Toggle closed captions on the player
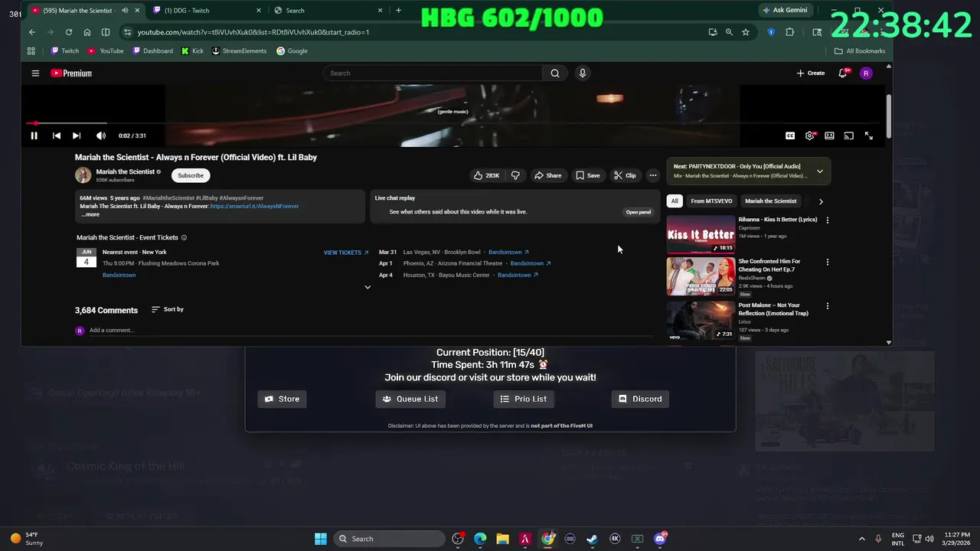Screen dimensions: 980x551 coord(790,135)
